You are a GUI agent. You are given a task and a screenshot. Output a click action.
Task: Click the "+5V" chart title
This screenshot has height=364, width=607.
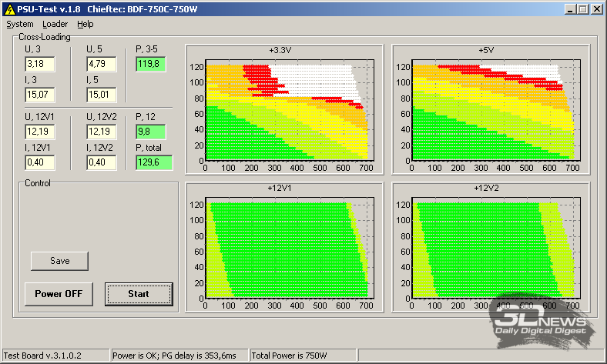(x=486, y=50)
